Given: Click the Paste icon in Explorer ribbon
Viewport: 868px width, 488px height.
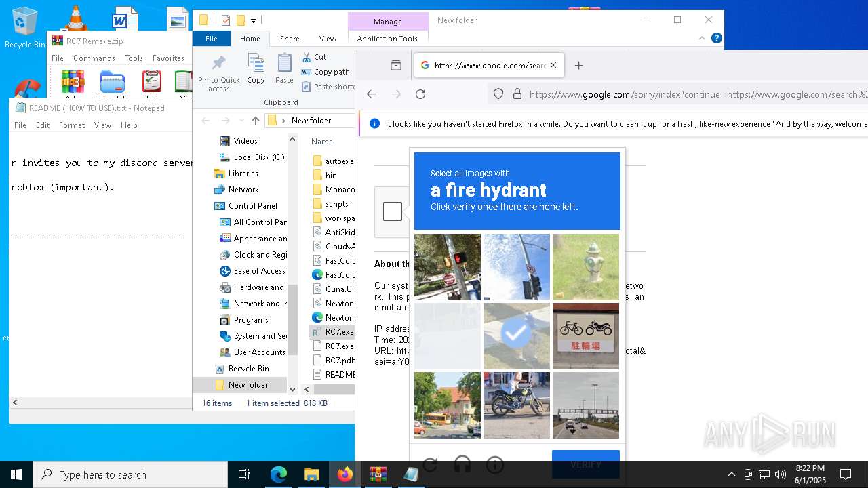Looking at the screenshot, I should click(x=284, y=64).
